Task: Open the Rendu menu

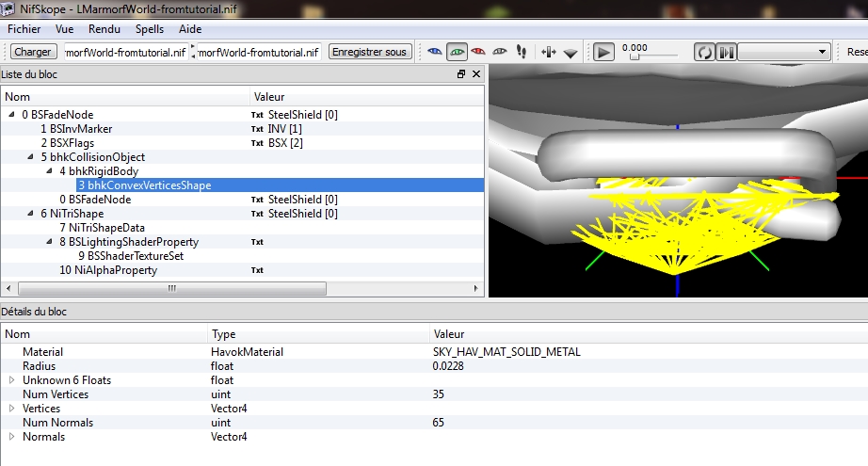Action: pyautogui.click(x=104, y=29)
